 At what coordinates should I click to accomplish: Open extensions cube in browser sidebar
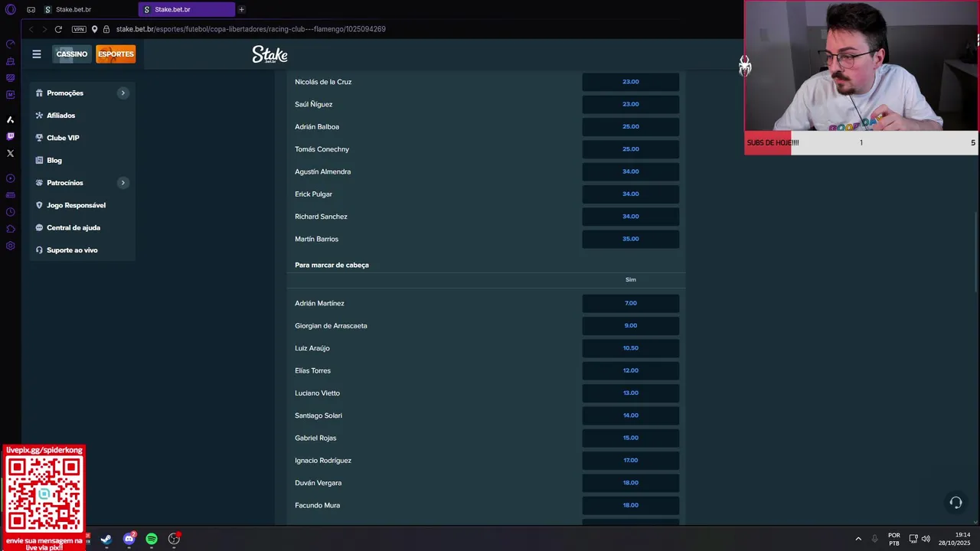tap(10, 229)
